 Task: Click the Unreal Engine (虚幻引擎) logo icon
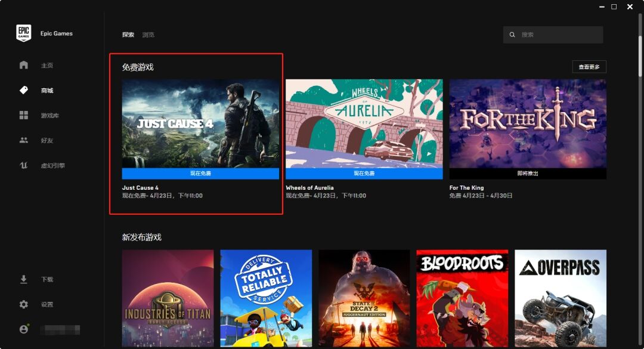24,165
